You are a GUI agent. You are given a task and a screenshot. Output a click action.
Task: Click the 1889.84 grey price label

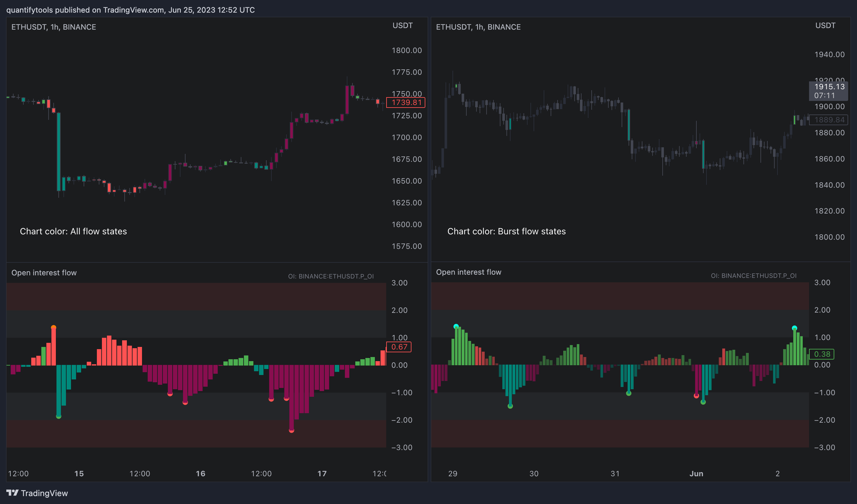(828, 120)
